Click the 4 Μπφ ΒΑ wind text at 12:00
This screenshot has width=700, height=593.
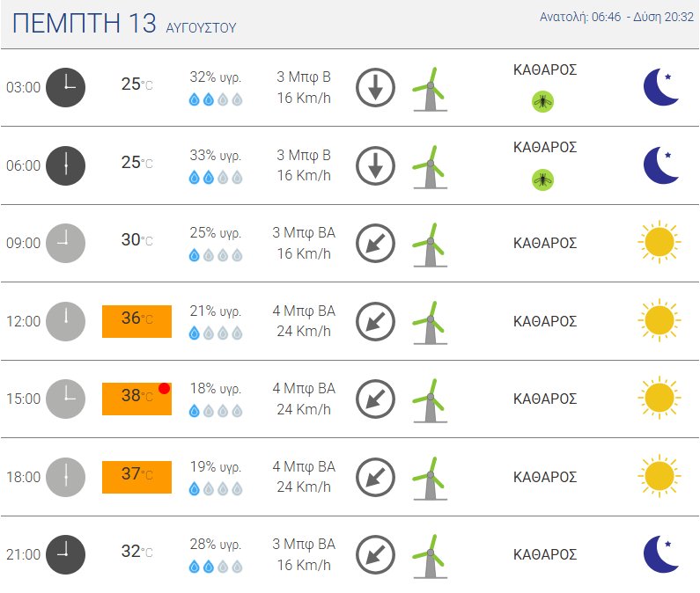[x=304, y=311]
